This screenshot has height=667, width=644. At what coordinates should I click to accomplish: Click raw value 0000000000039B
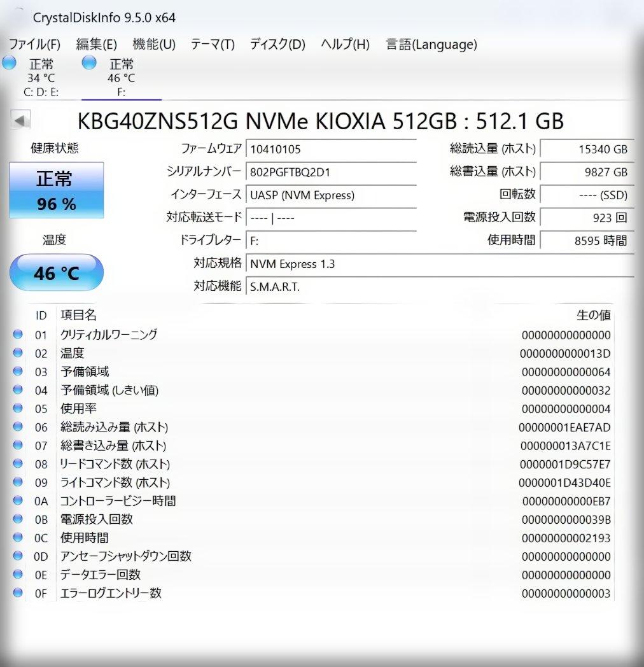(x=566, y=520)
